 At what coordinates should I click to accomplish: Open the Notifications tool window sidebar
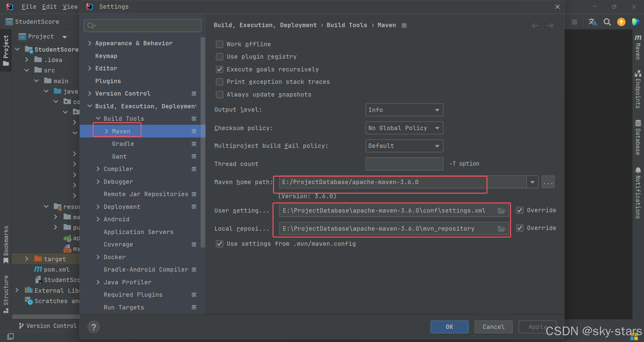pyautogui.click(x=638, y=193)
